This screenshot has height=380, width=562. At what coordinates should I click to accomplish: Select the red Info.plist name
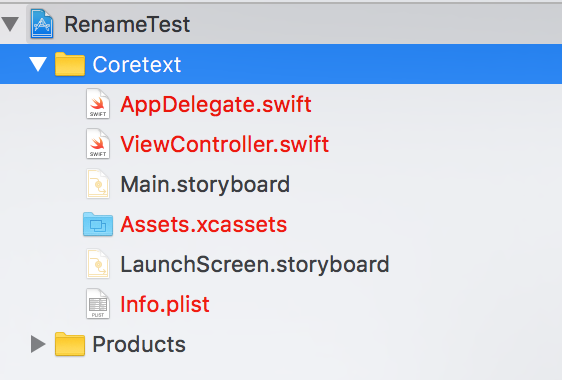[x=165, y=305]
